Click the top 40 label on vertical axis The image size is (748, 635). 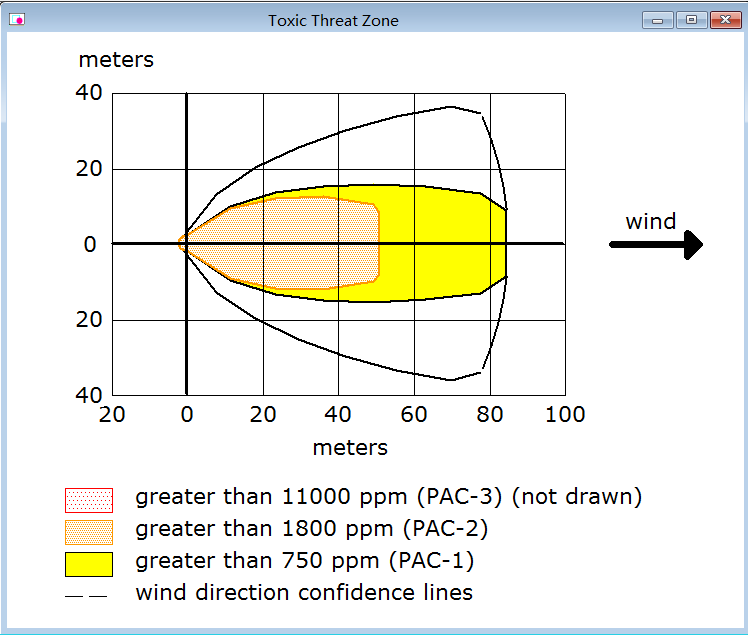tap(89, 93)
